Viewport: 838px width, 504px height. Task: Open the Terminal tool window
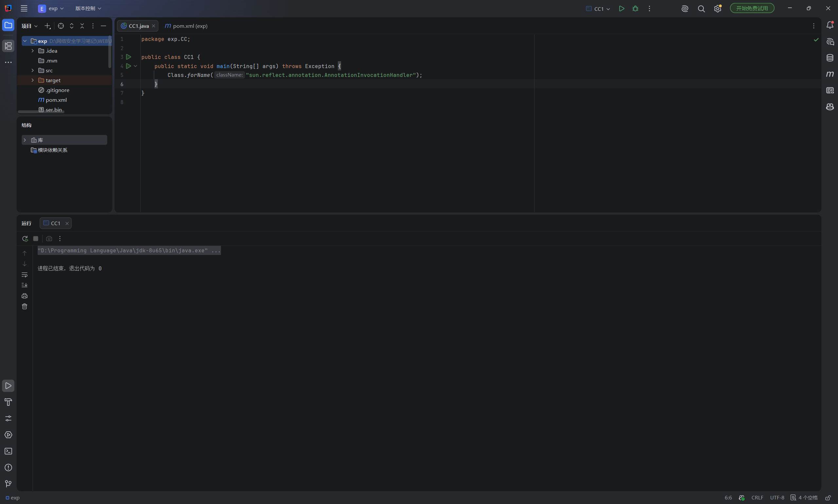pos(8,451)
